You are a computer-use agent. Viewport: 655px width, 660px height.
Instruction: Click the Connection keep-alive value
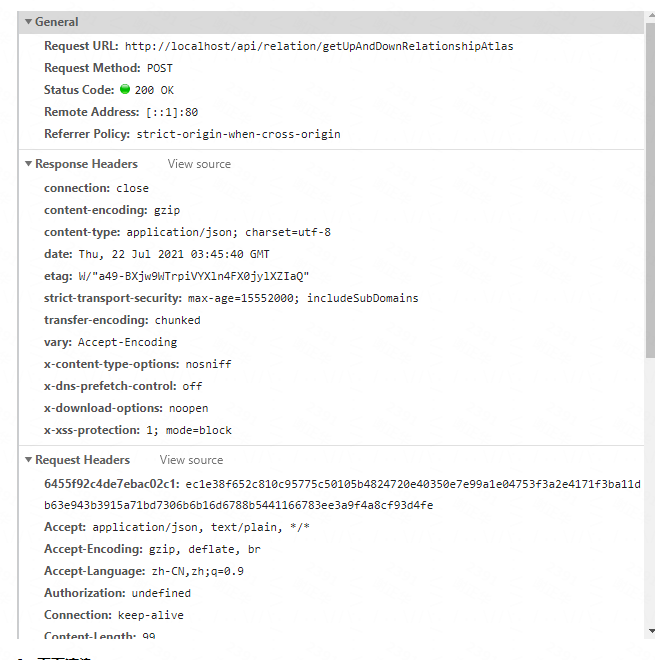click(x=151, y=615)
